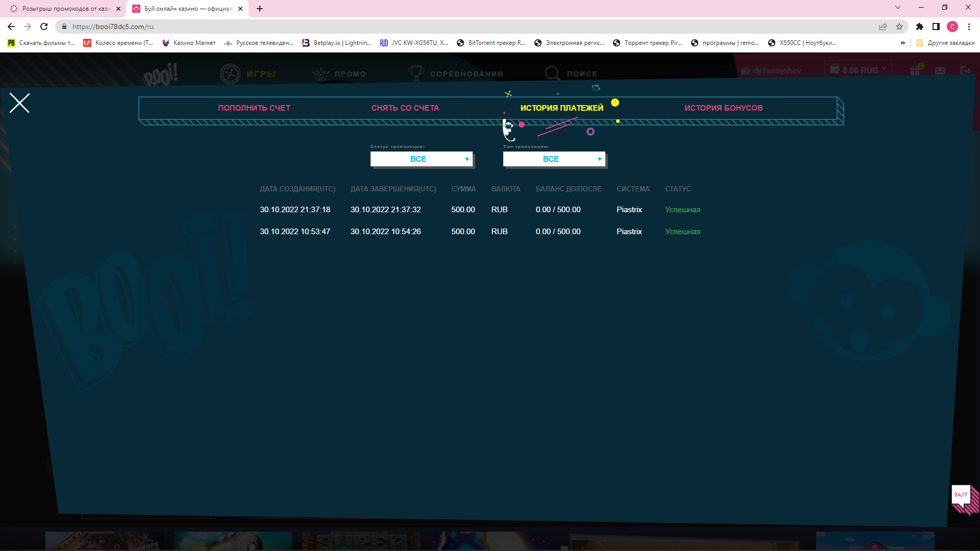Close the payment history overlay with X
Image resolution: width=980 pixels, height=551 pixels.
(19, 103)
